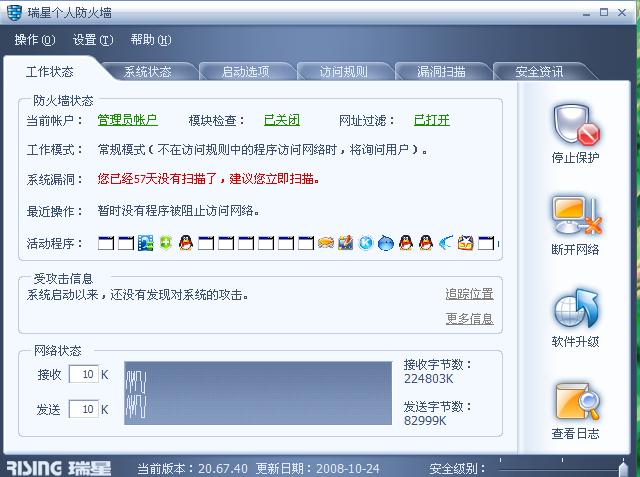
Task: Click the 82999K sent bytes value
Action: point(425,421)
